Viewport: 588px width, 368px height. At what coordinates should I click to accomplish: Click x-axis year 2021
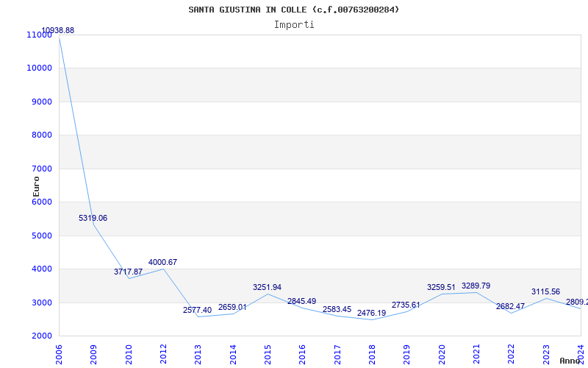[476, 355]
